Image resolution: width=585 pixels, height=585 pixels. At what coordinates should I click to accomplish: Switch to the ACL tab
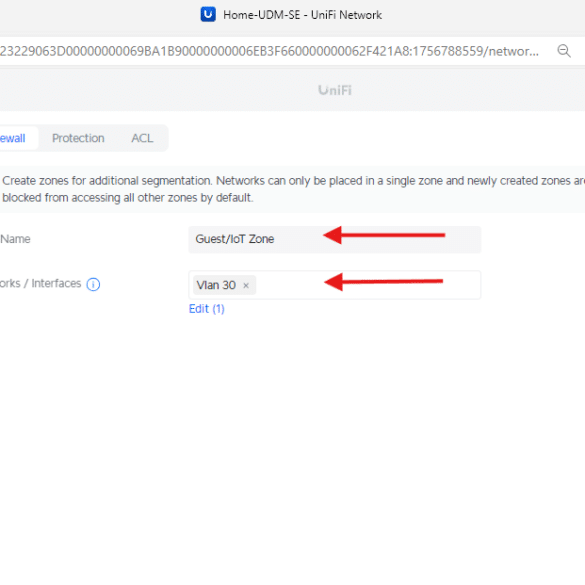142,138
